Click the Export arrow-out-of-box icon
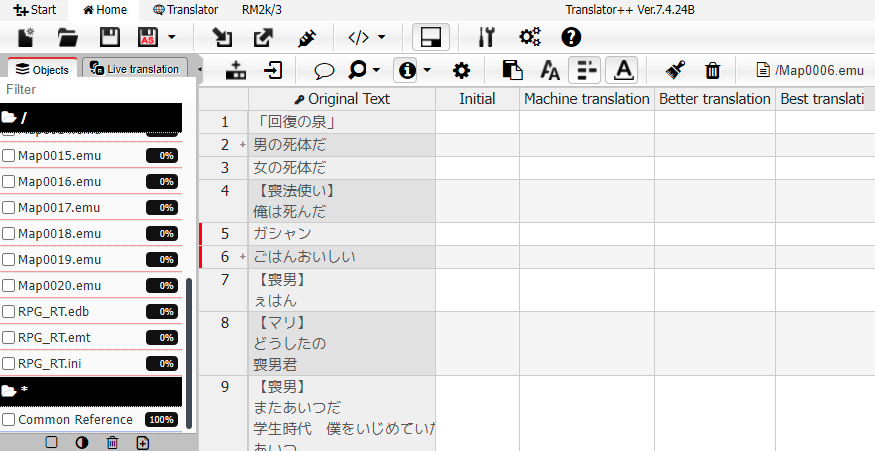Screen dimensions: 875x451 262,37
